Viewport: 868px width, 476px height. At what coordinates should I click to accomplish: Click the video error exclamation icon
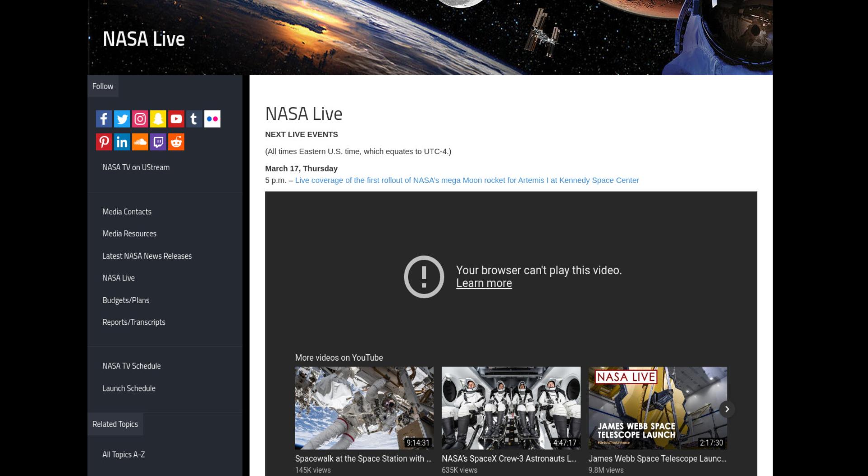424,277
